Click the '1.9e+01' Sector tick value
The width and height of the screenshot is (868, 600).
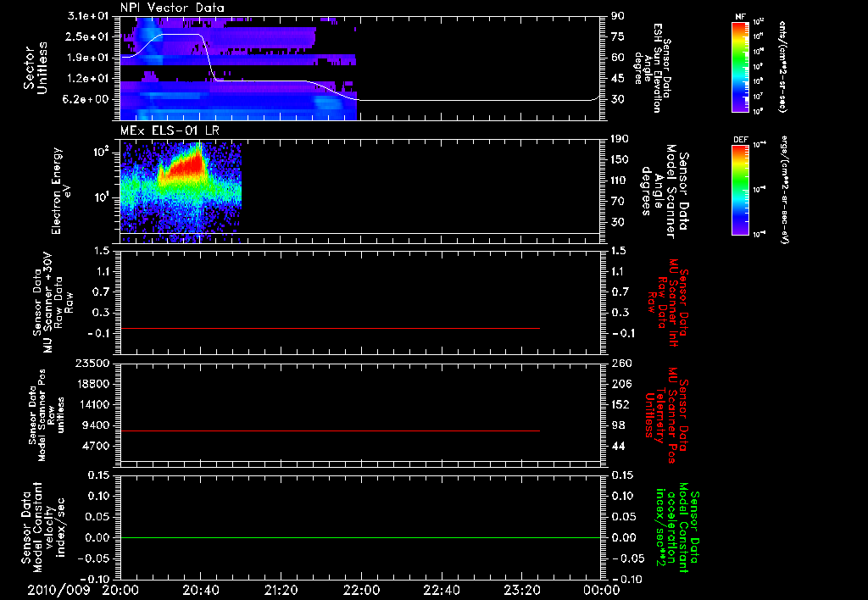[x=89, y=58]
